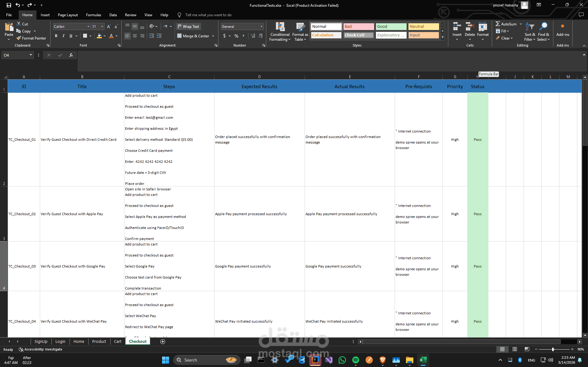
Task: Open the Review ribbon tab
Action: [131, 15]
